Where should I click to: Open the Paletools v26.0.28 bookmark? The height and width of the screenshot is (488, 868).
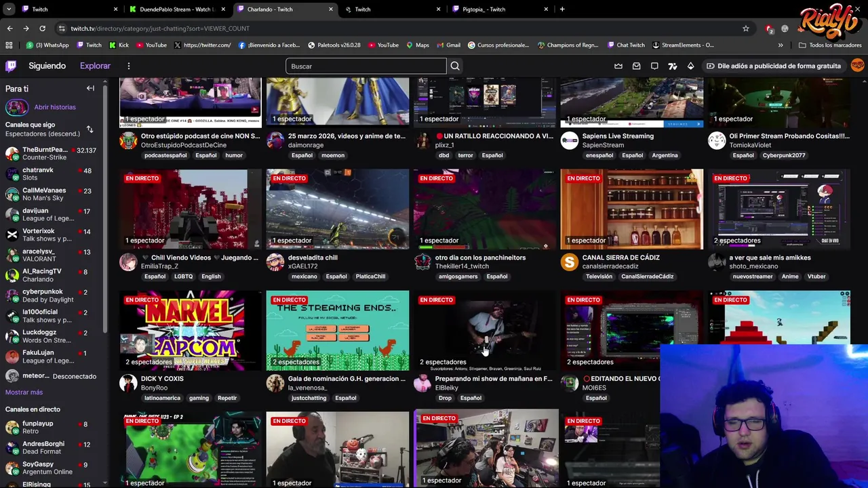click(334, 45)
